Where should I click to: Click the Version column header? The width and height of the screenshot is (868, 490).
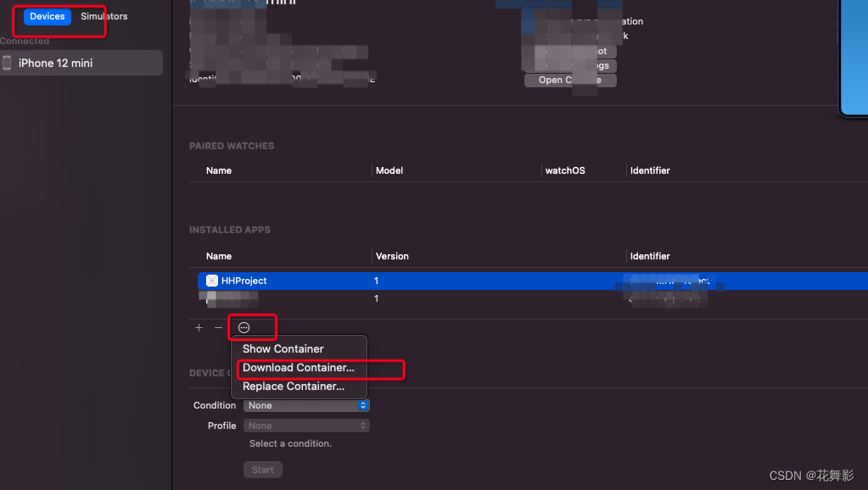[x=392, y=256]
